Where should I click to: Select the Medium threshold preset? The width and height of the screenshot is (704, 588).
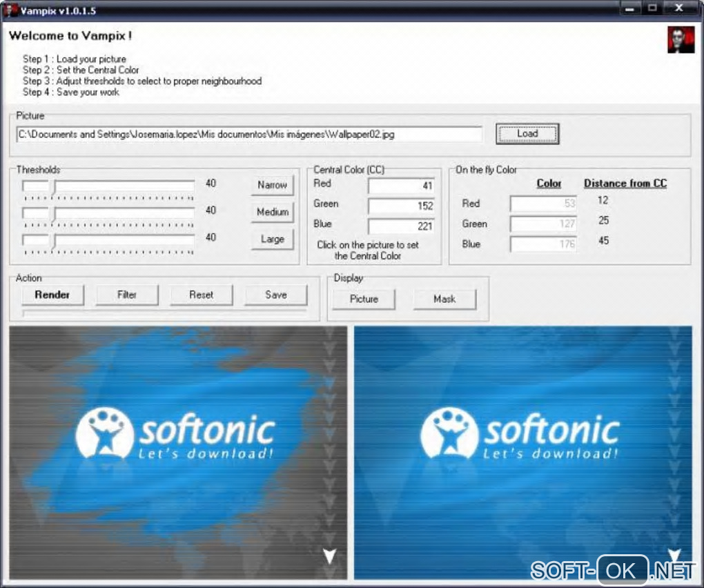coord(272,212)
